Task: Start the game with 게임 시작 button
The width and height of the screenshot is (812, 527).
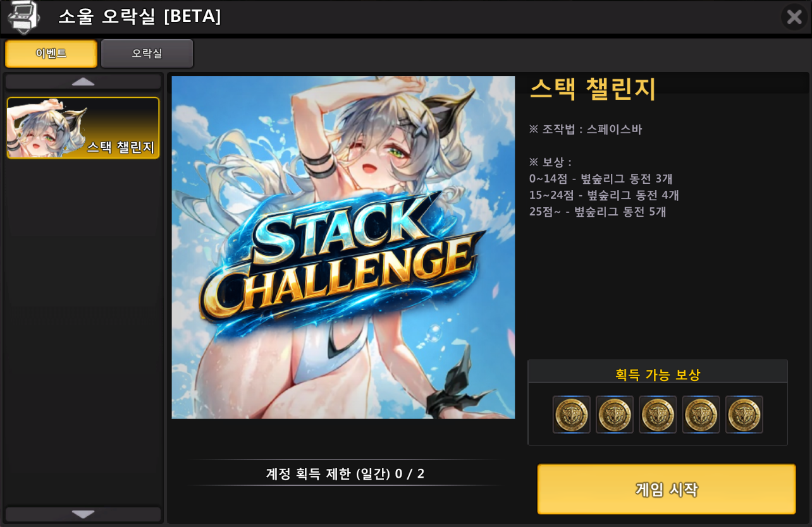Action: tap(667, 489)
